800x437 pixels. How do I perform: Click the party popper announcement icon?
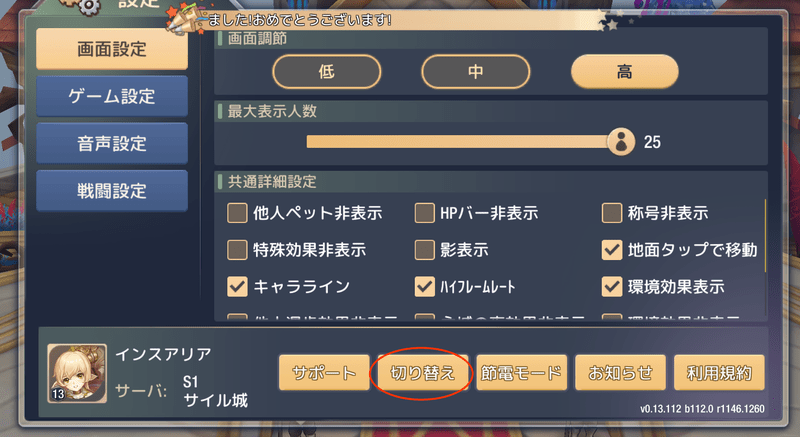tap(183, 21)
